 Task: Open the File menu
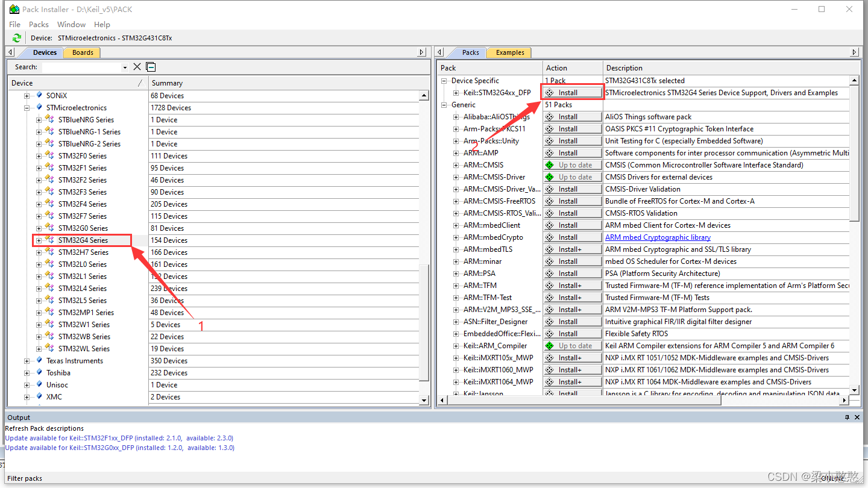pyautogui.click(x=14, y=24)
